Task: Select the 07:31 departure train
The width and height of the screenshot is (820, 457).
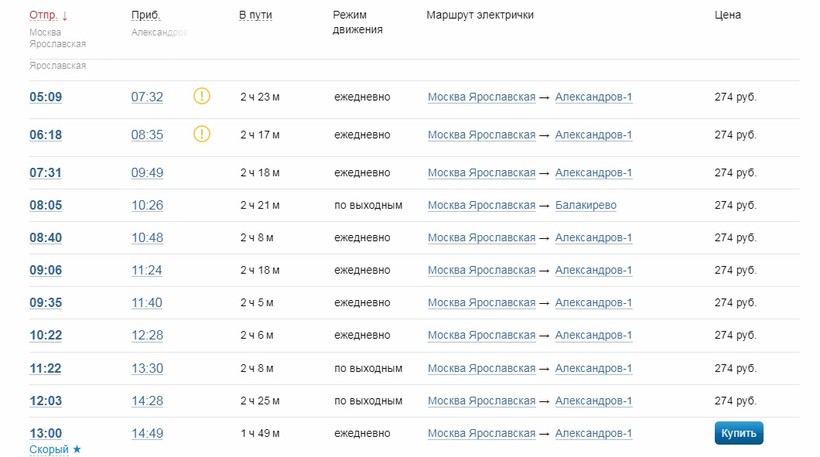Action: coord(46,173)
